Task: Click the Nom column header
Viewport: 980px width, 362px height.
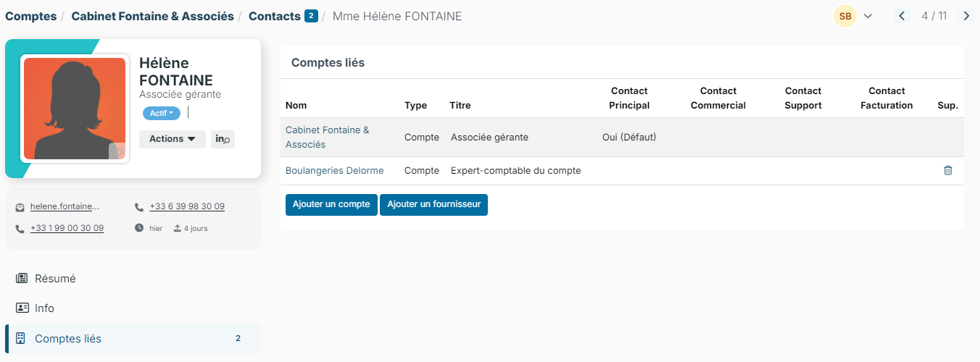Action: pos(296,105)
